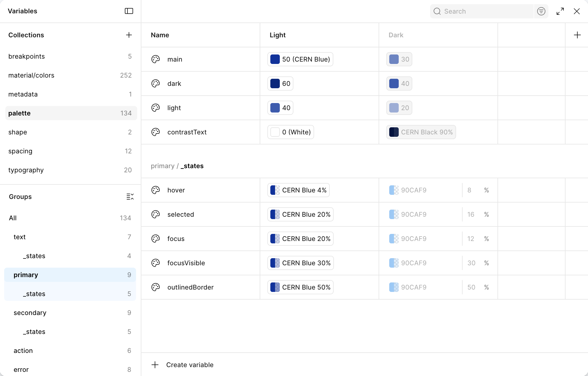Select the palette collection
Screen dimensions: 588x376
click(71, 113)
